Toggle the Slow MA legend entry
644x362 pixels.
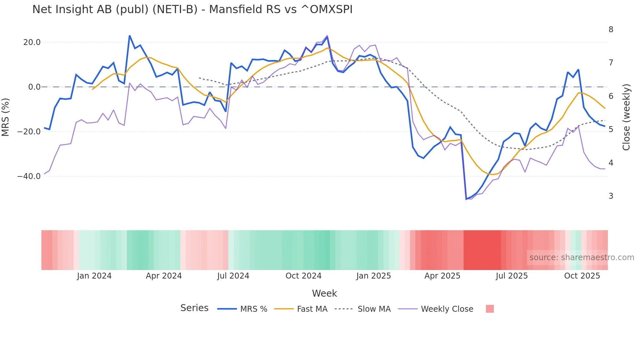click(x=363, y=309)
